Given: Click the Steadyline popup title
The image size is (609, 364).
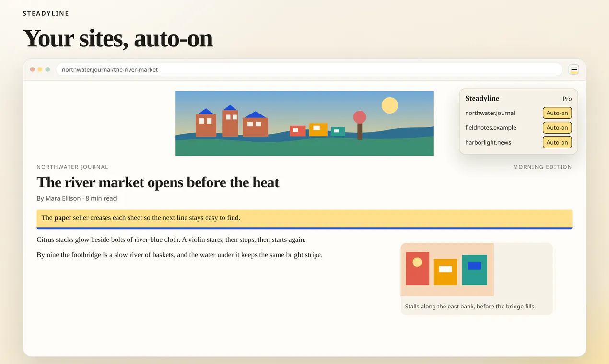Looking at the screenshot, I should point(482,98).
